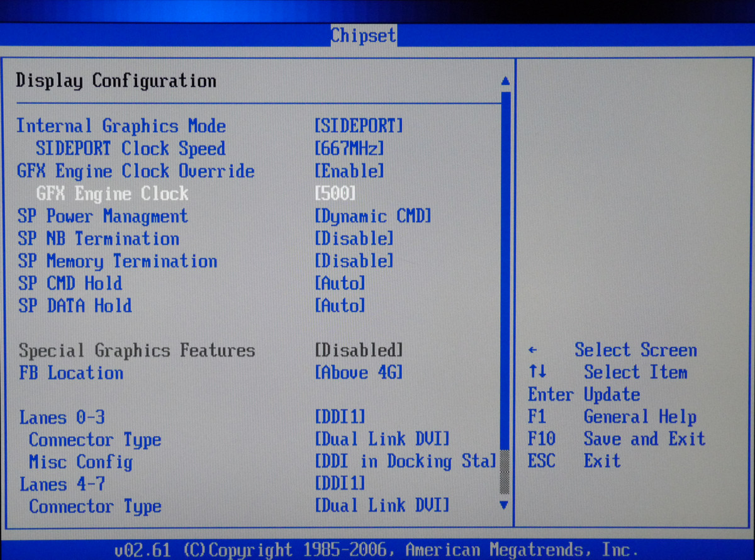
Task: Change Lanes 0-3 [DDI1] value
Action: click(340, 417)
